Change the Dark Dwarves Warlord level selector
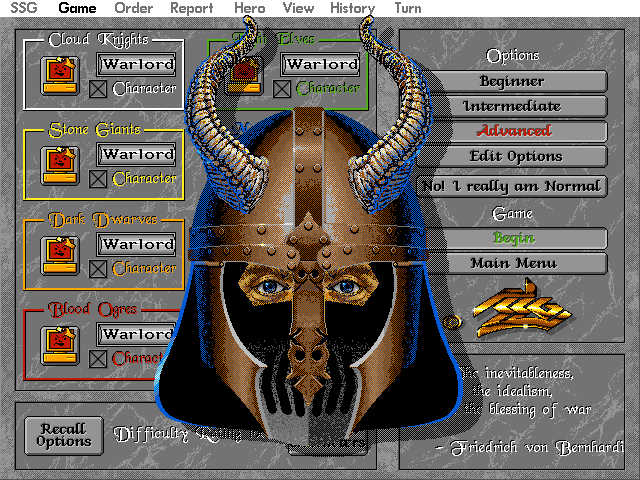The height and width of the screenshot is (480, 640). pyautogui.click(x=136, y=244)
